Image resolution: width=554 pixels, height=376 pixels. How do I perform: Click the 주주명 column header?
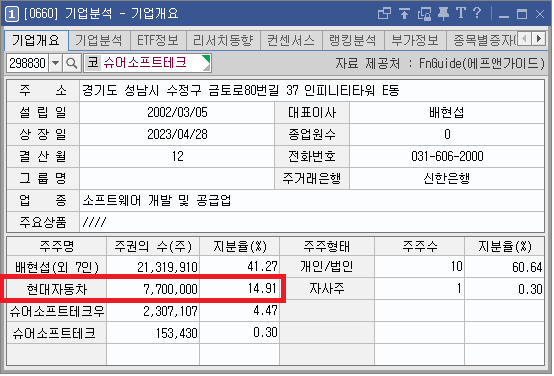coord(57,247)
